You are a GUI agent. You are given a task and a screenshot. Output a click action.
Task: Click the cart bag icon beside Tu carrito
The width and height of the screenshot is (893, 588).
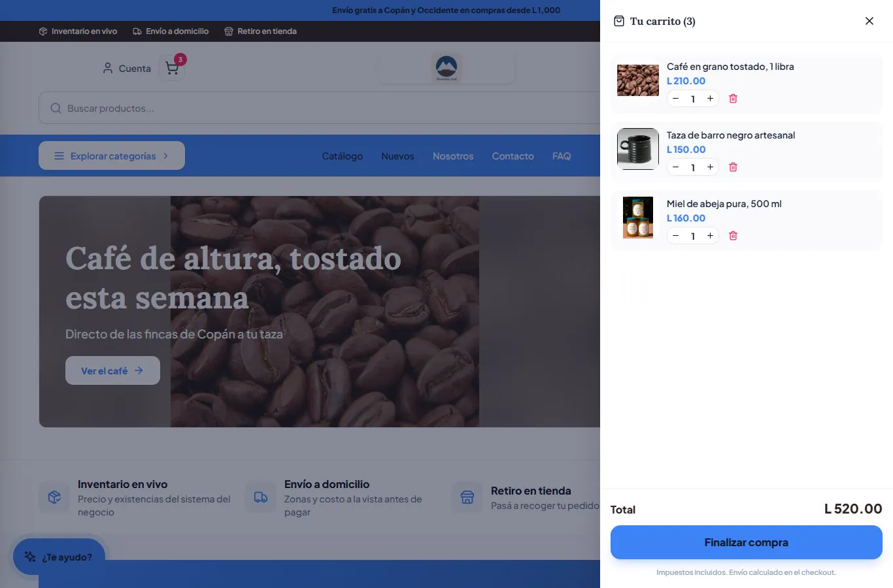(x=619, y=21)
